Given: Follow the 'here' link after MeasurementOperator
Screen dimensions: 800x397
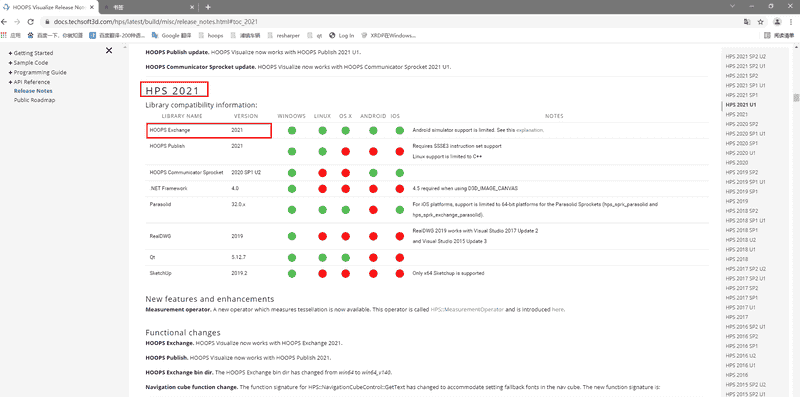Looking at the screenshot, I should (558, 309).
